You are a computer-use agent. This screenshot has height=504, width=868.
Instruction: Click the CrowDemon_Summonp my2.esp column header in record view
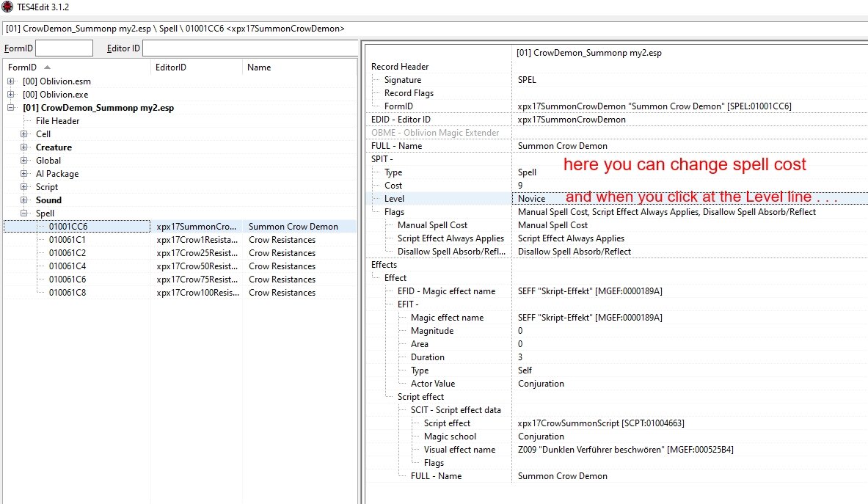[x=589, y=53]
